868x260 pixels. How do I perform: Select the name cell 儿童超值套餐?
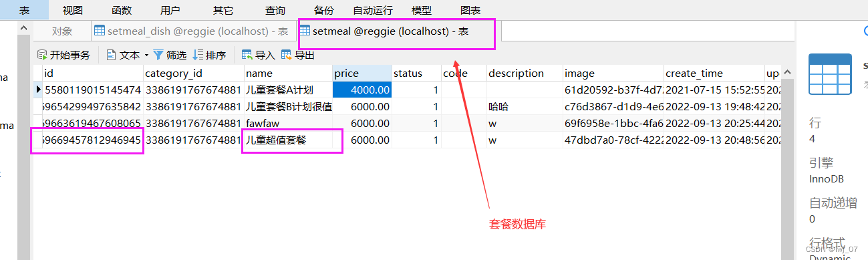coord(288,140)
